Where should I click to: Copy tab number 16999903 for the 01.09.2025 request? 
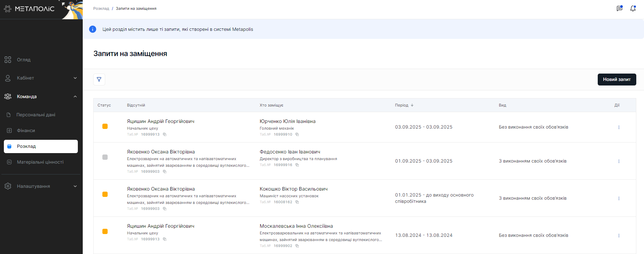[164, 172]
